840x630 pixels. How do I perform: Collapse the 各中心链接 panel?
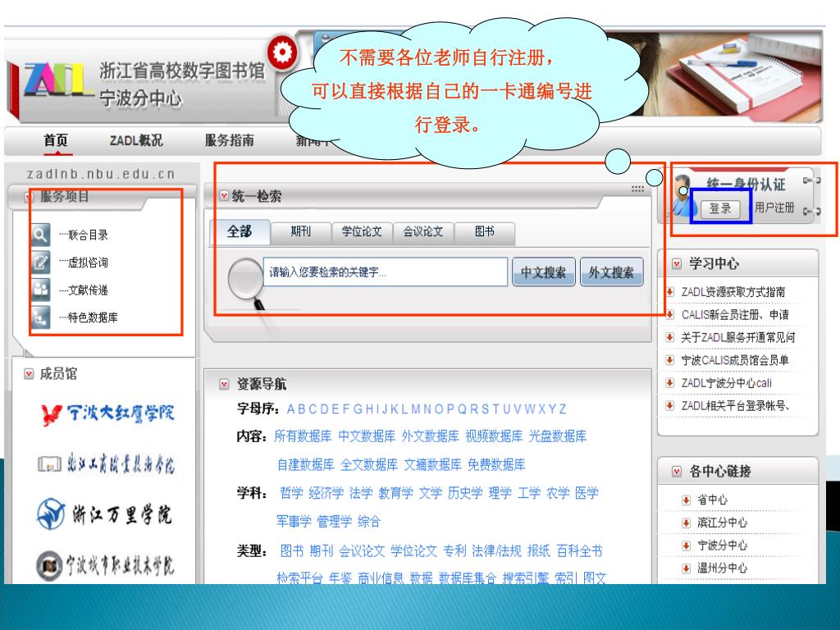[677, 472]
